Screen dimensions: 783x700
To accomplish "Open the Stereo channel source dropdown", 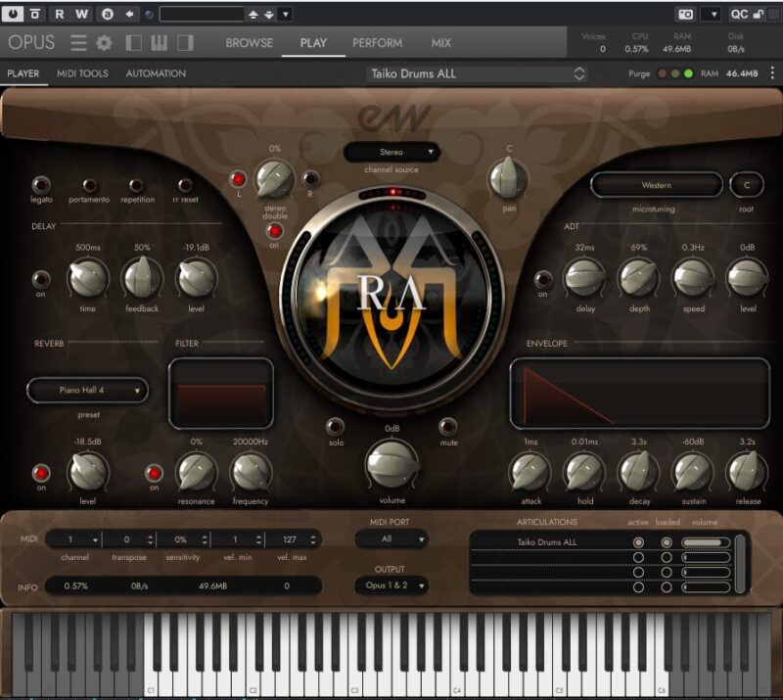I will [391, 153].
